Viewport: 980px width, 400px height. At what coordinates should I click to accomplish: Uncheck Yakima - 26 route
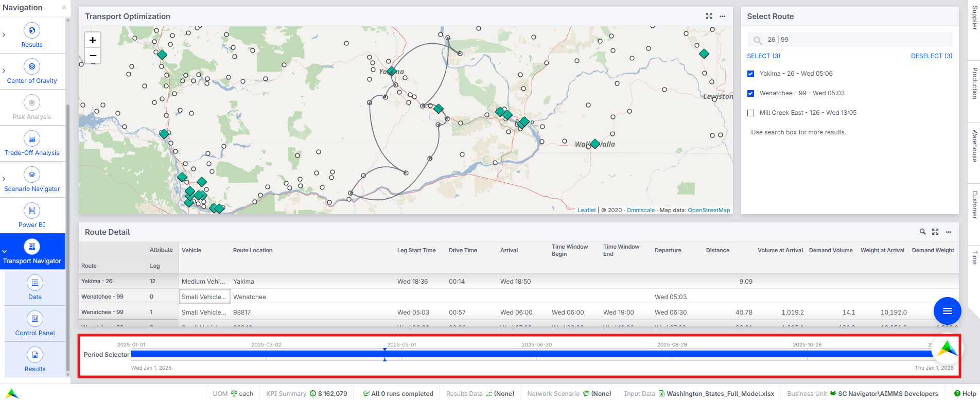(750, 74)
